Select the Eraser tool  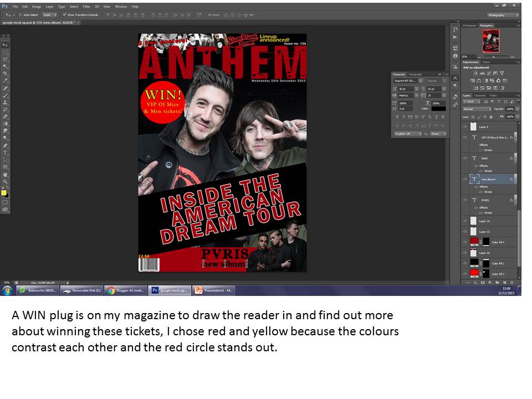coord(5,117)
